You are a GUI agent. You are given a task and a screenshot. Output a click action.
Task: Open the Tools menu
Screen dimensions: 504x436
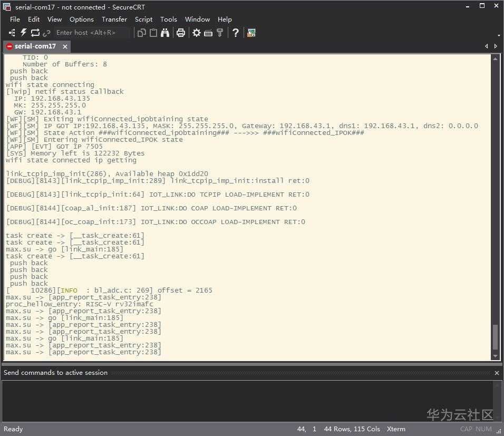pyautogui.click(x=169, y=20)
